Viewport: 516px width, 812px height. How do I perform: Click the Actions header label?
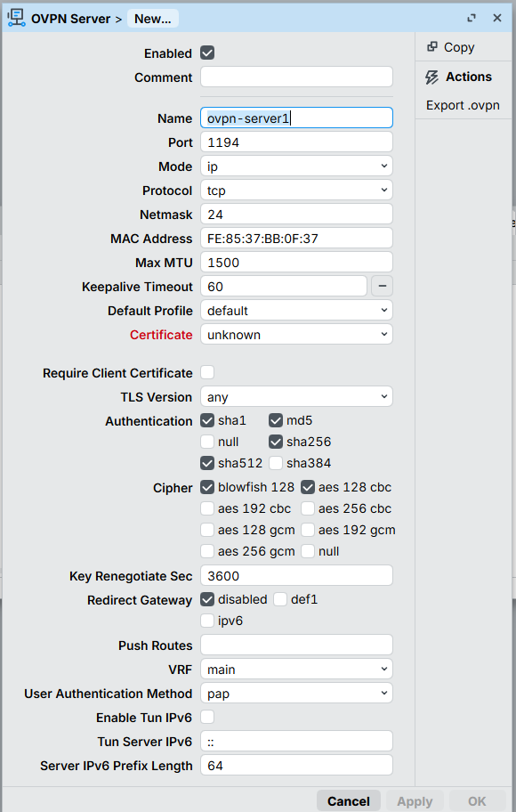tap(469, 77)
